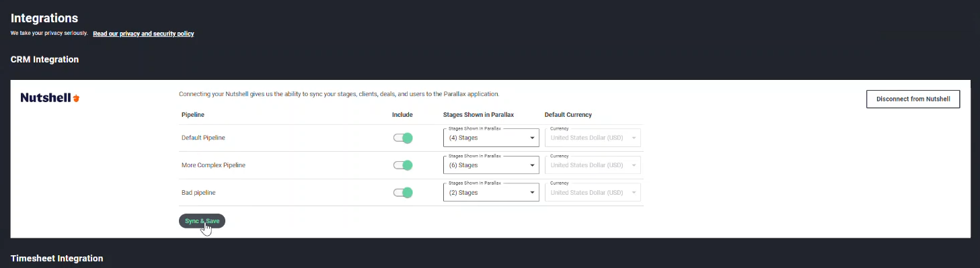This screenshot has height=268, width=980.
Task: Toggle Include for Default Pipeline
Action: coord(403,138)
